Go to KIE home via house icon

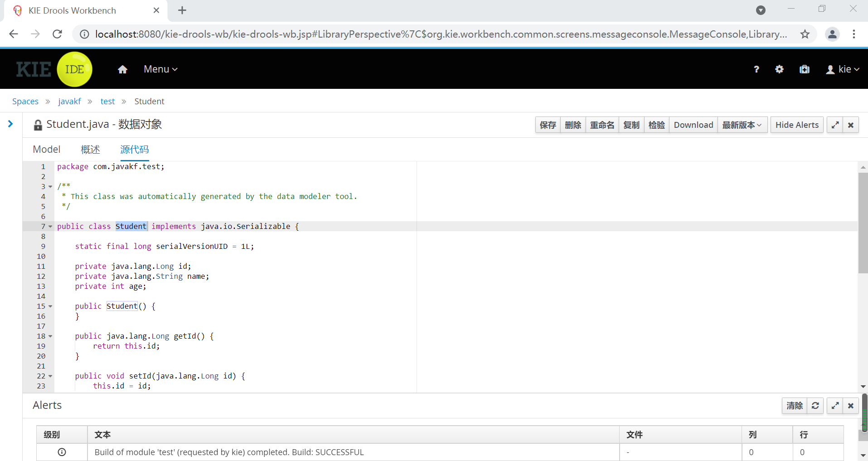click(x=122, y=69)
